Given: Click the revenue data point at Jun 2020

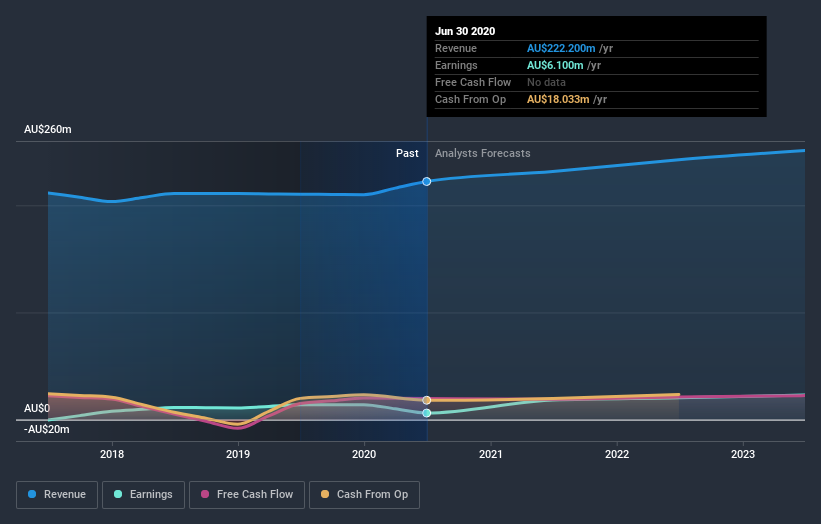Looking at the screenshot, I should coord(427,182).
